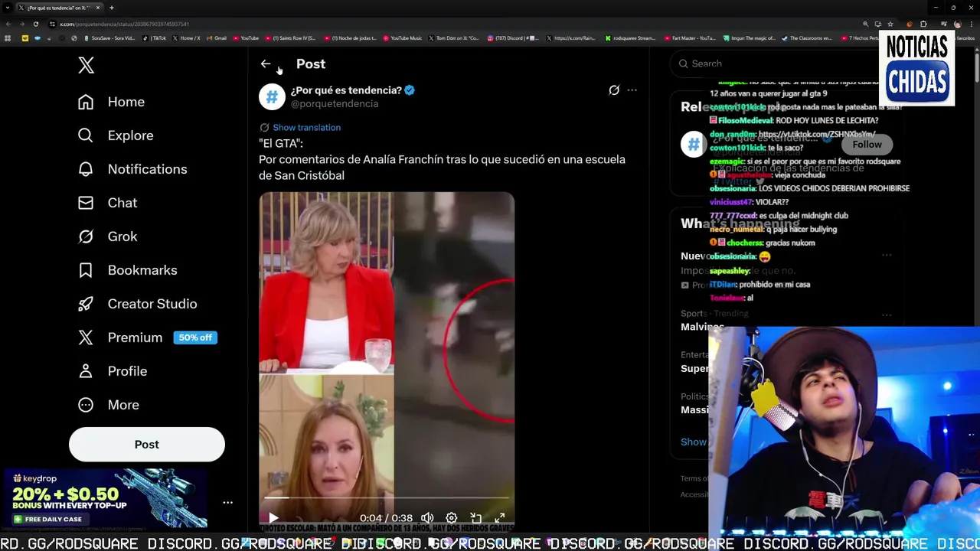
Task: Click the Post compose button
Action: point(147,445)
